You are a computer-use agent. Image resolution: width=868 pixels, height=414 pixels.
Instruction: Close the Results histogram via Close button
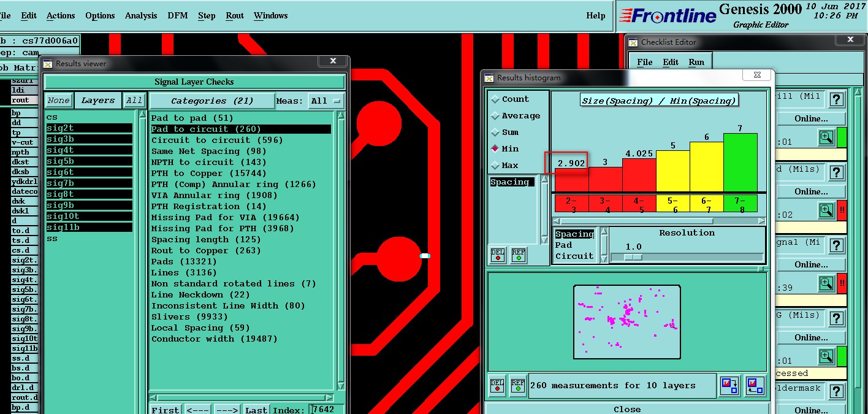(627, 408)
